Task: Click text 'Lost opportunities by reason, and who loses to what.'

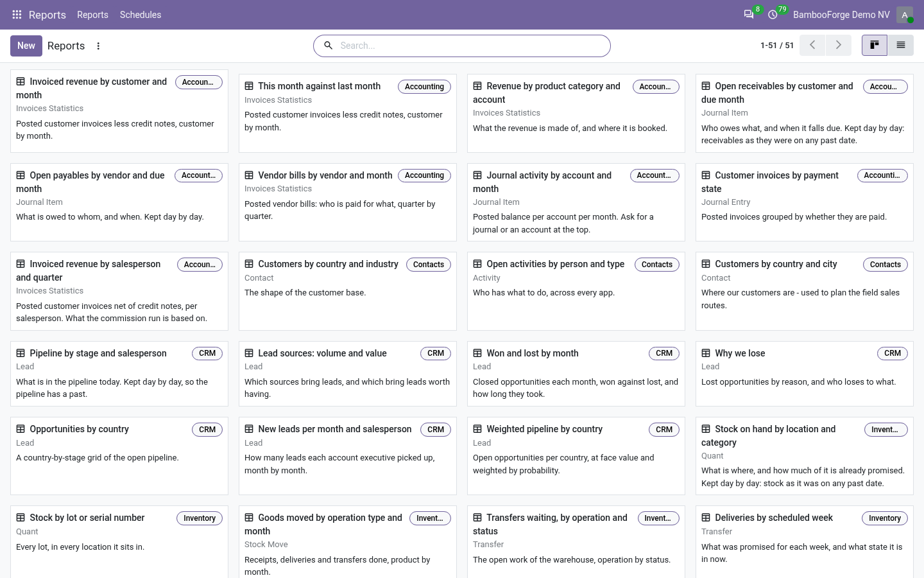Action: [798, 382]
